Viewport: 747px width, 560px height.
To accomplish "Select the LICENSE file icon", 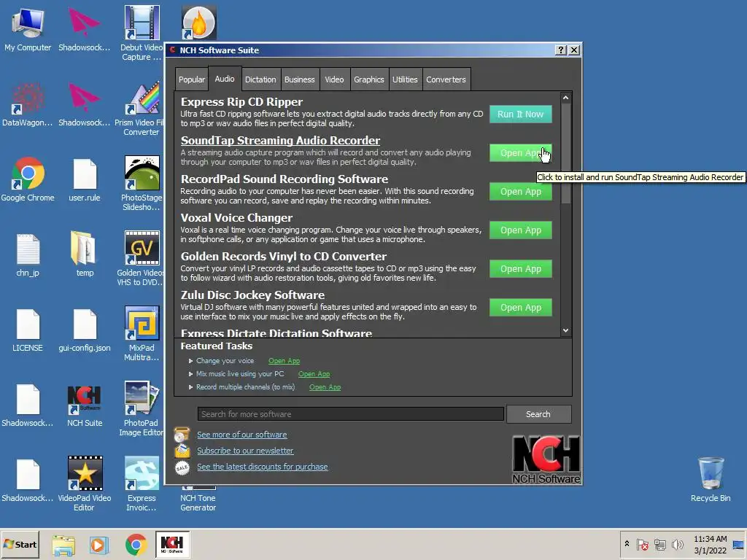I will (x=28, y=330).
